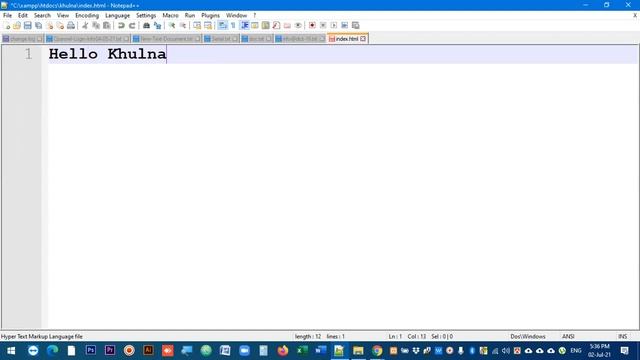The height and width of the screenshot is (360, 640).
Task: Open the Window menu
Action: click(236, 15)
